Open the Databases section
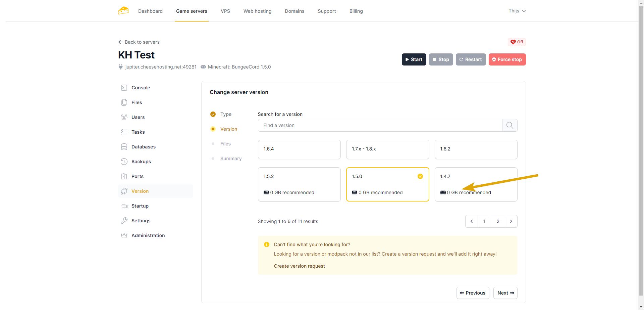Image resolution: width=644 pixels, height=310 pixels. click(x=143, y=147)
